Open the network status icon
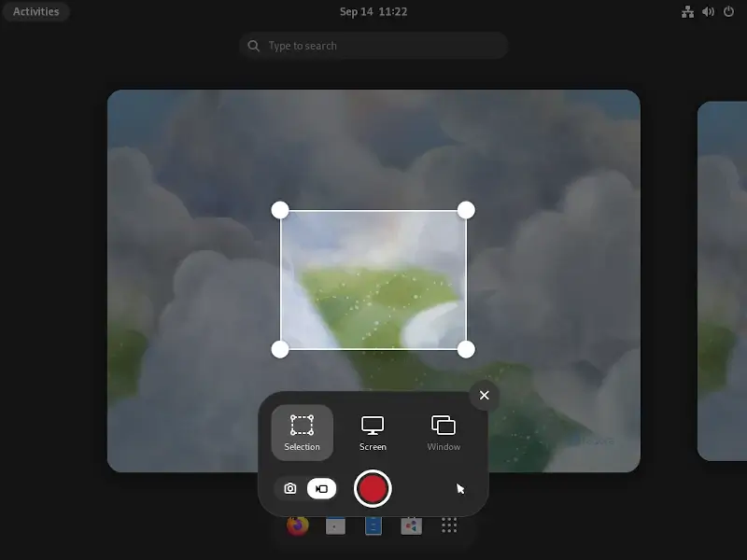 [x=687, y=11]
